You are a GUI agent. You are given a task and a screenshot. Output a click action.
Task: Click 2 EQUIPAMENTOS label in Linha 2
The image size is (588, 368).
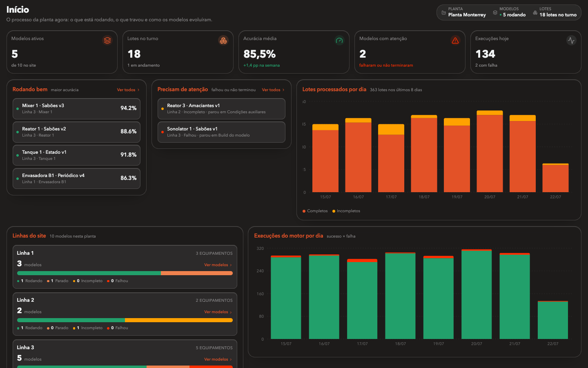[214, 301]
